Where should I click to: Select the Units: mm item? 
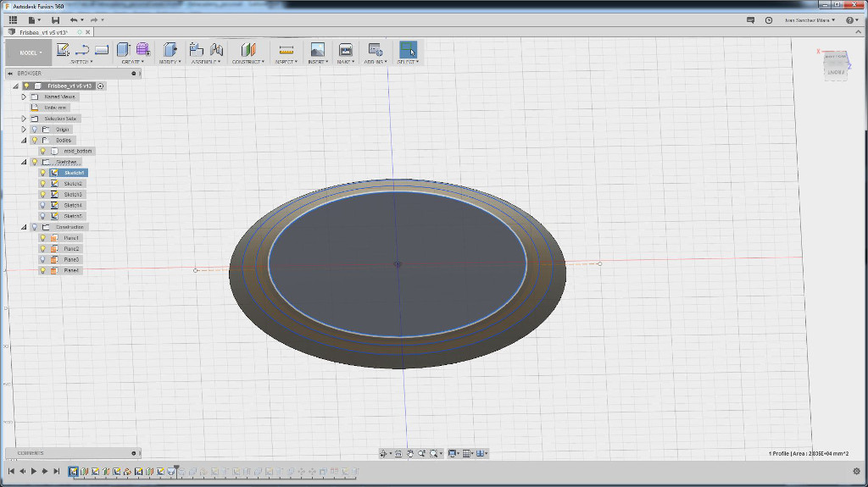[x=55, y=108]
